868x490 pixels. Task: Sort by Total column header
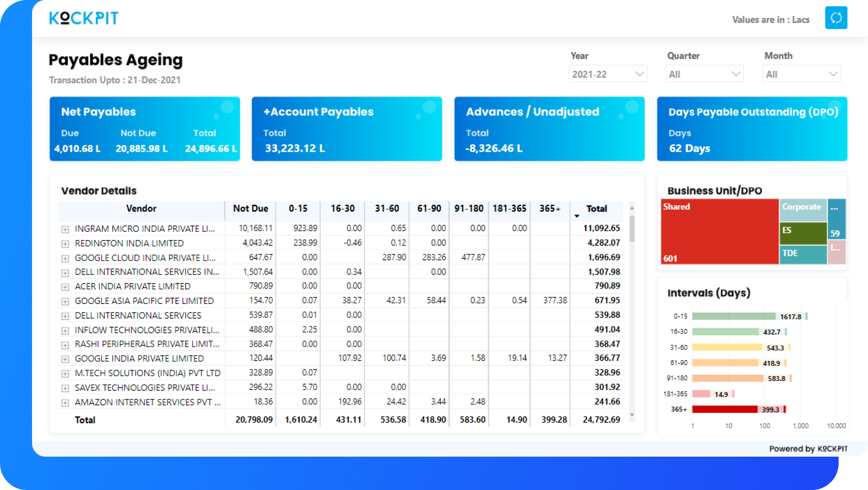pos(596,209)
